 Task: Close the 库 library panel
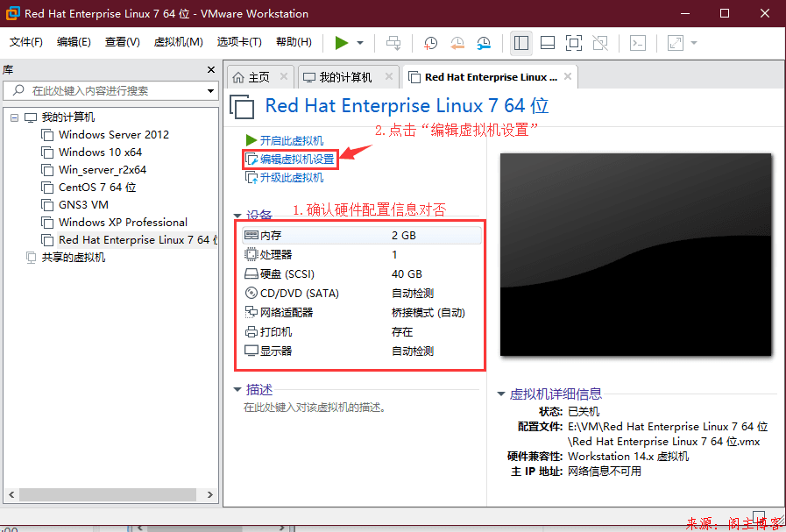coord(211,70)
